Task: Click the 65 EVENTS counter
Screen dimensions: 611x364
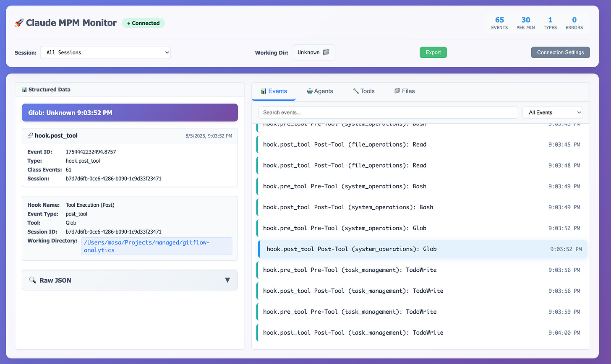Action: [499, 23]
